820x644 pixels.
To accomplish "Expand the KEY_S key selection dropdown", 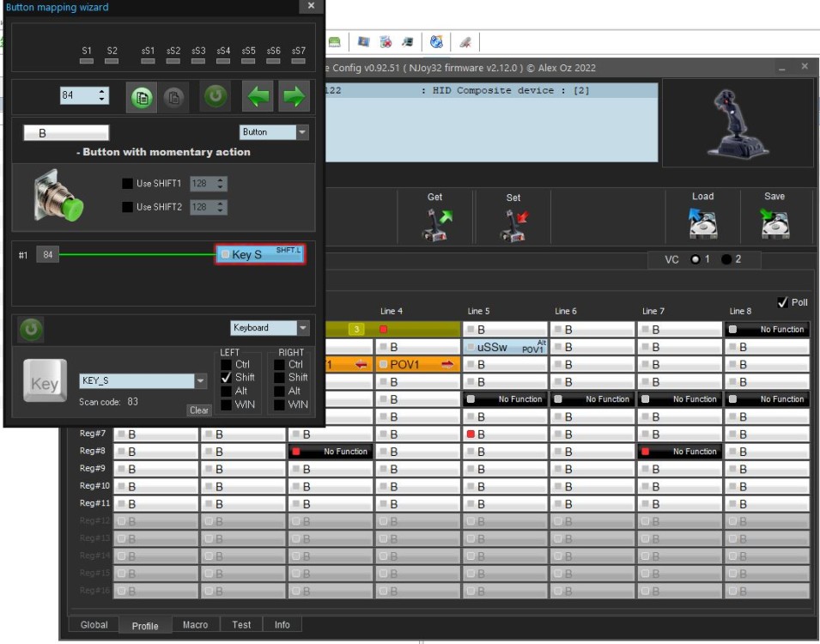I will 201,381.
